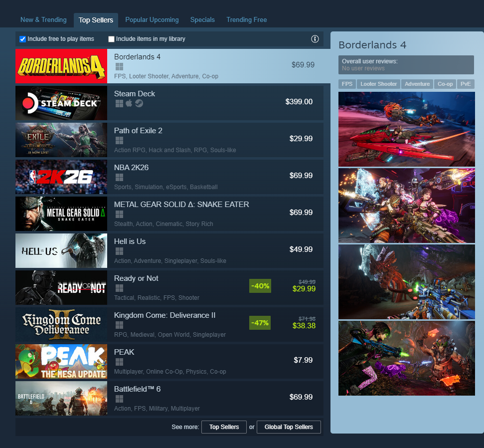Image resolution: width=484 pixels, height=448 pixels.
Task: Click the Windows icon under Battlefield 6
Action: point(119,399)
